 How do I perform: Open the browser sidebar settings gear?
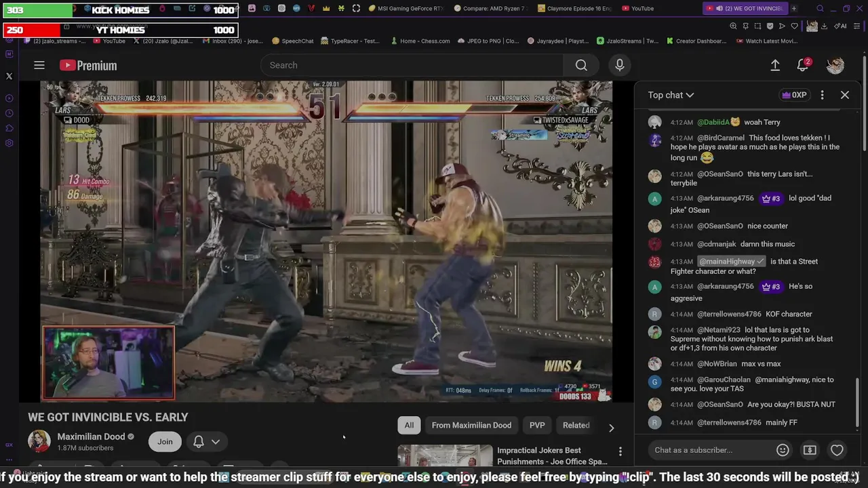(x=9, y=143)
